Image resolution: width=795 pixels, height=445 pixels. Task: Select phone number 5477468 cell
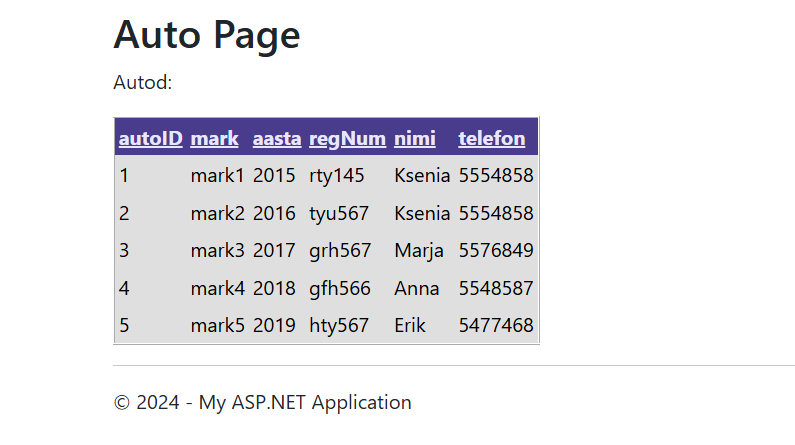(x=496, y=326)
